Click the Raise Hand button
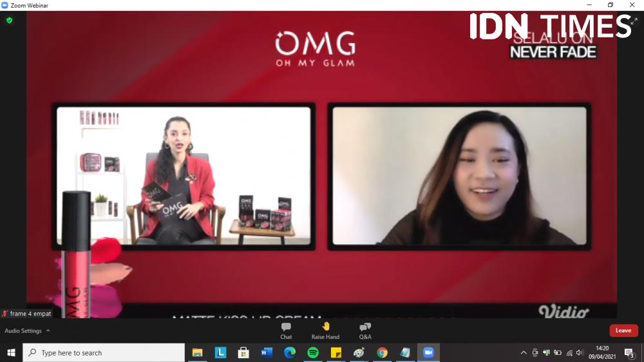644x362 pixels. tap(325, 331)
